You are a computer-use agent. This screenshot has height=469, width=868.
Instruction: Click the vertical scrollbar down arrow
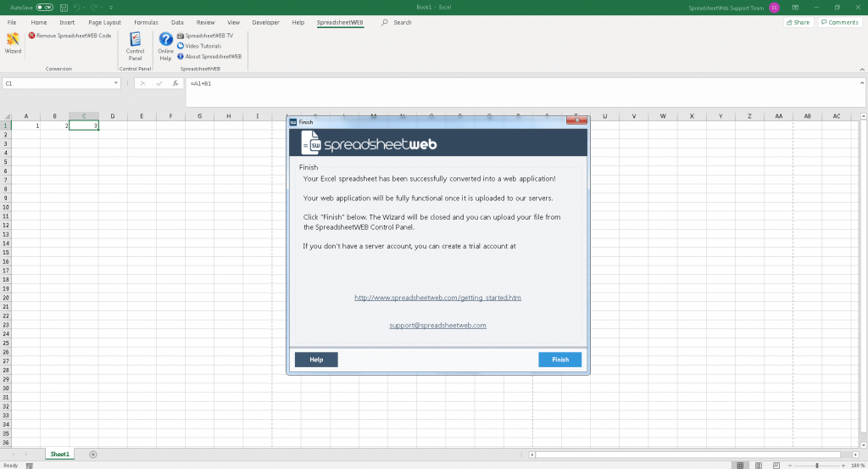pos(864,444)
